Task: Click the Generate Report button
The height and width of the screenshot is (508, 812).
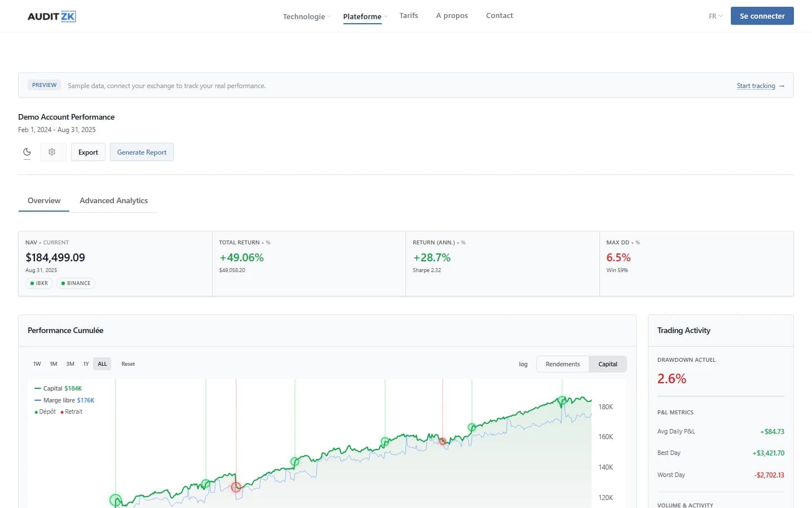Action: point(142,152)
